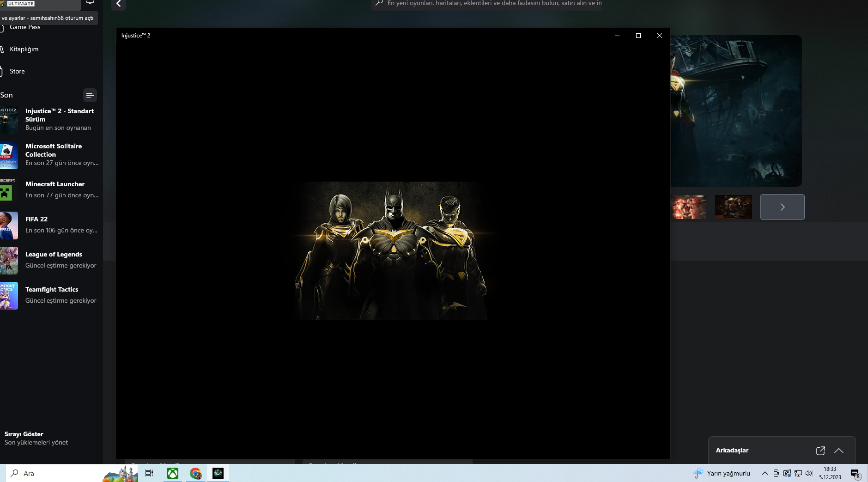The image size is (868, 482).
Task: Click the FIFA 22 cover thumbnail
Action: coord(9,226)
